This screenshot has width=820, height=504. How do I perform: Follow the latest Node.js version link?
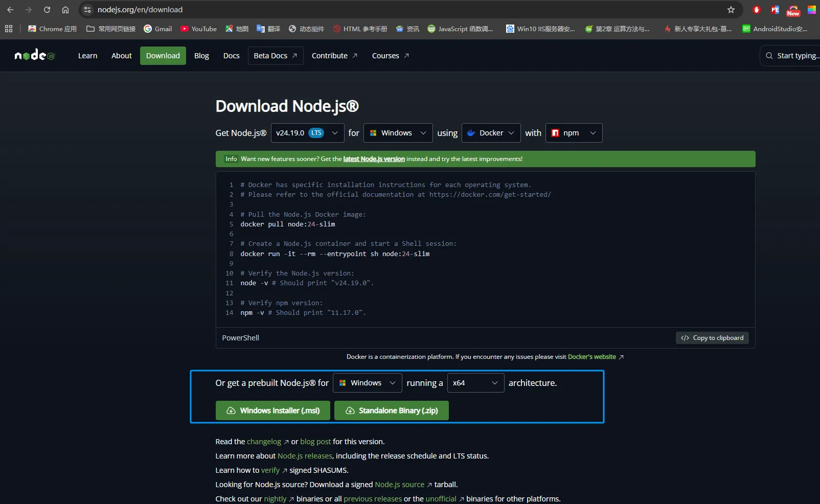coord(374,159)
